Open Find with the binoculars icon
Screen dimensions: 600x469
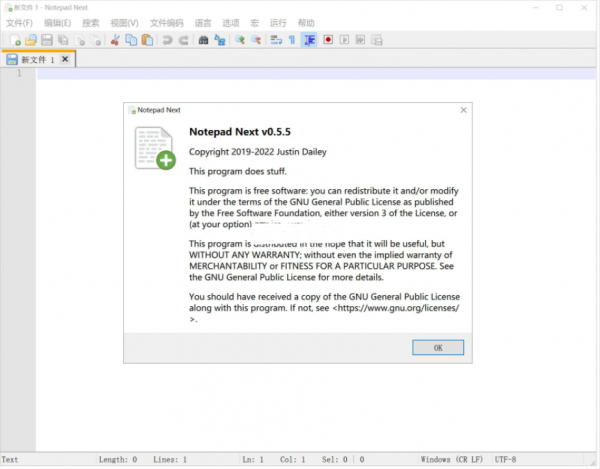pyautogui.click(x=203, y=40)
